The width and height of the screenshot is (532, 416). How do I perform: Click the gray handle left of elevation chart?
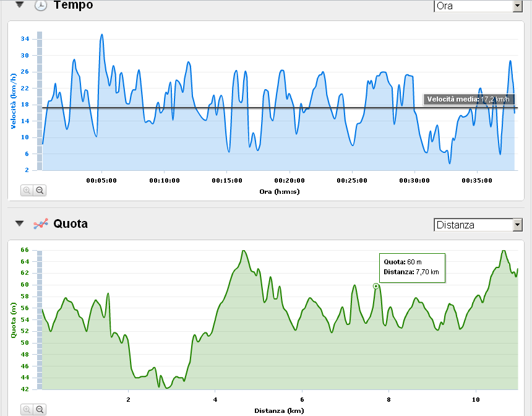click(40, 319)
